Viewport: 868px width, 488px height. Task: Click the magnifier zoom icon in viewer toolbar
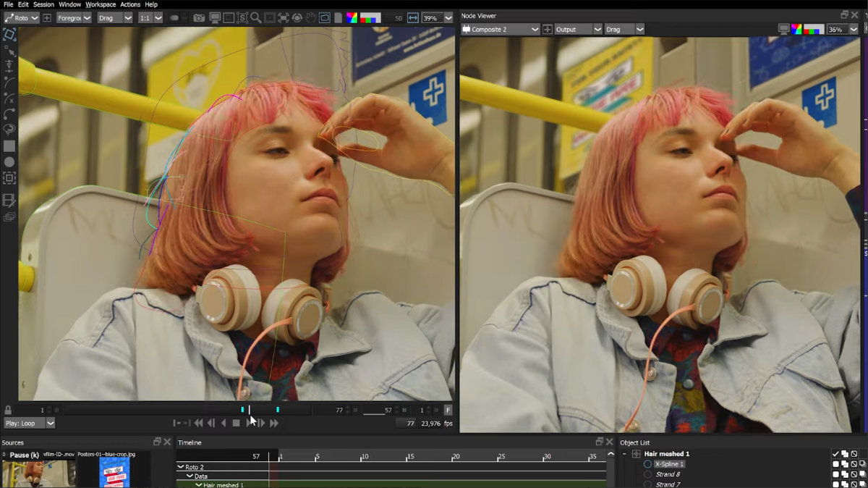(255, 18)
